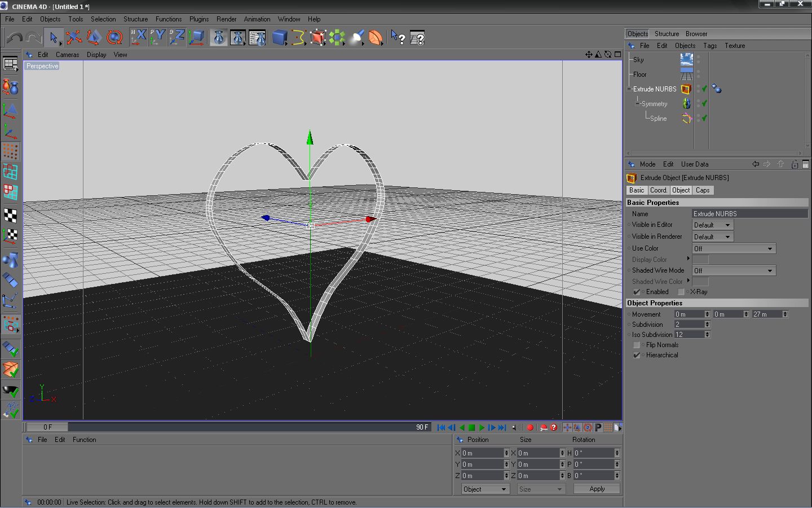812x508 pixels.
Task: Collapse the Extrude NURBS tree node
Action: [x=629, y=89]
